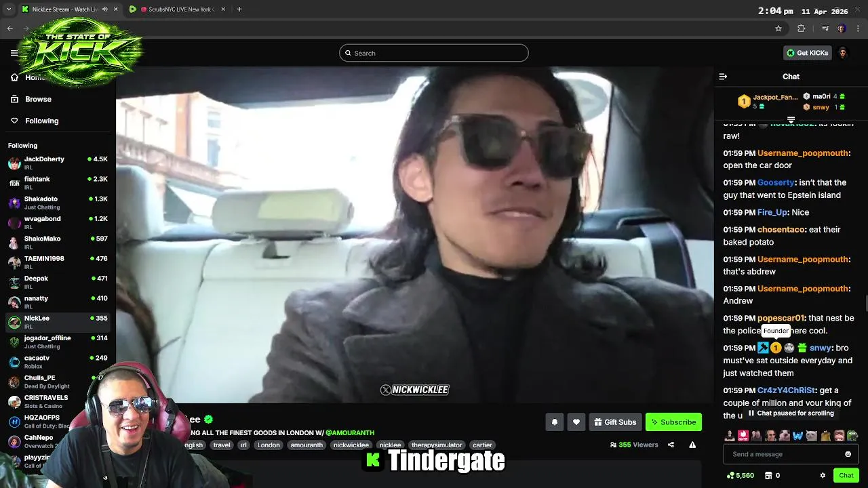The width and height of the screenshot is (868, 488).
Task: Click the blue W emote
Action: pos(797,436)
